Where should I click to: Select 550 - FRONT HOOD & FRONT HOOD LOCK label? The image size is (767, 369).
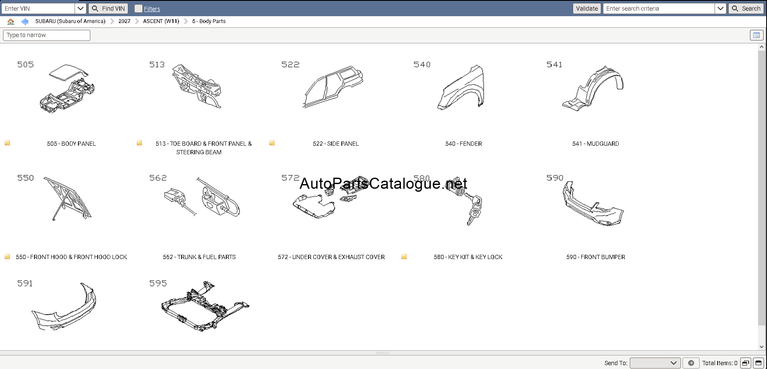pyautogui.click(x=71, y=257)
